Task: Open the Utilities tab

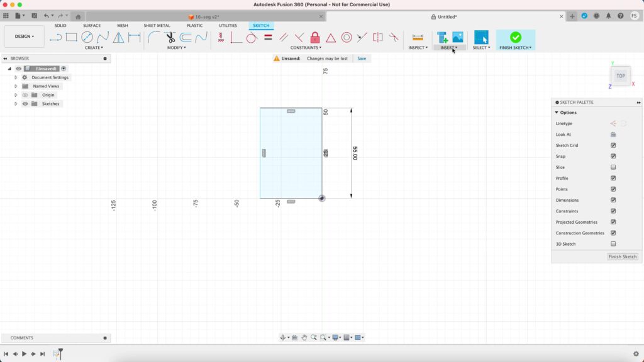Action: coord(228,26)
